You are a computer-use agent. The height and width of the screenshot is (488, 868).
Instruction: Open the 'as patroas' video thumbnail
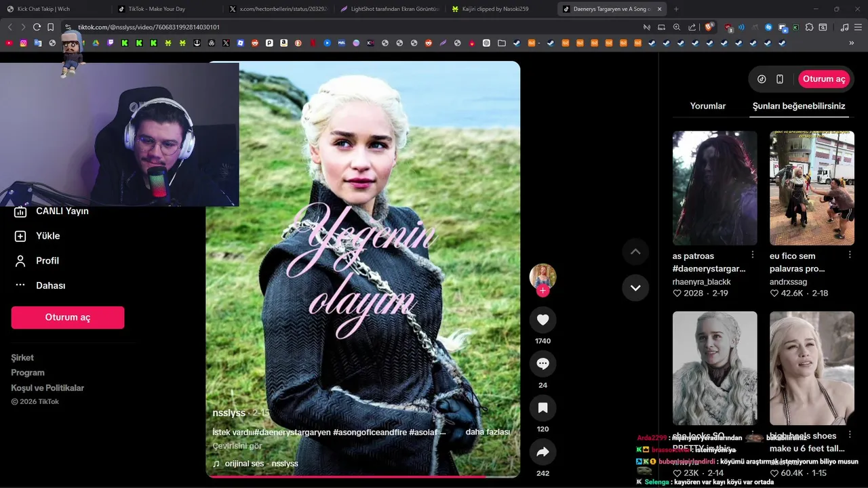point(715,188)
